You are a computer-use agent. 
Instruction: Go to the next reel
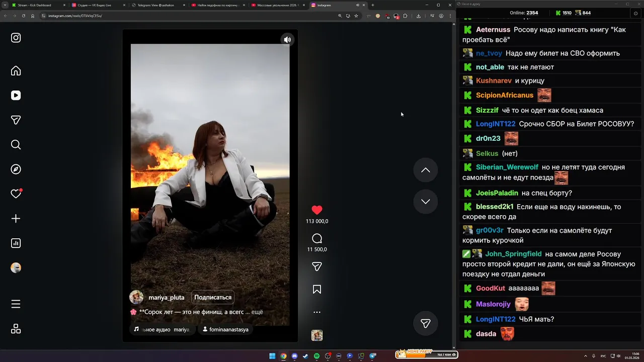pyautogui.click(x=426, y=201)
